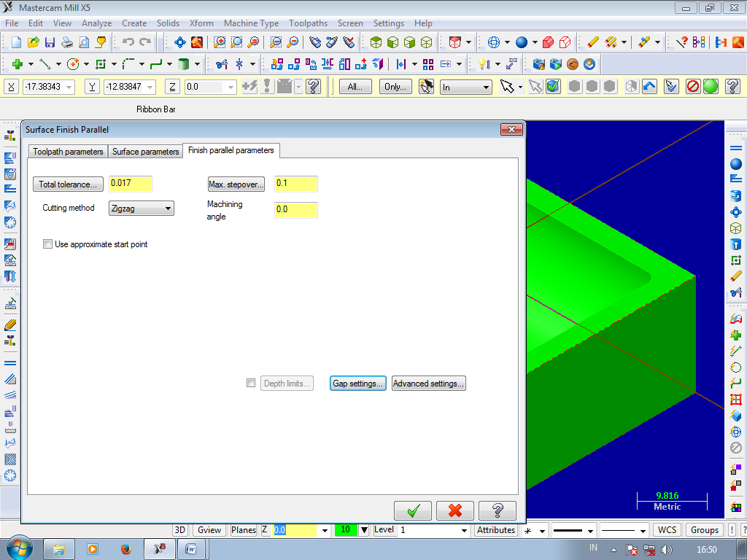The width and height of the screenshot is (747, 560).
Task: Click the Save floppy disk icon
Action: 50,42
